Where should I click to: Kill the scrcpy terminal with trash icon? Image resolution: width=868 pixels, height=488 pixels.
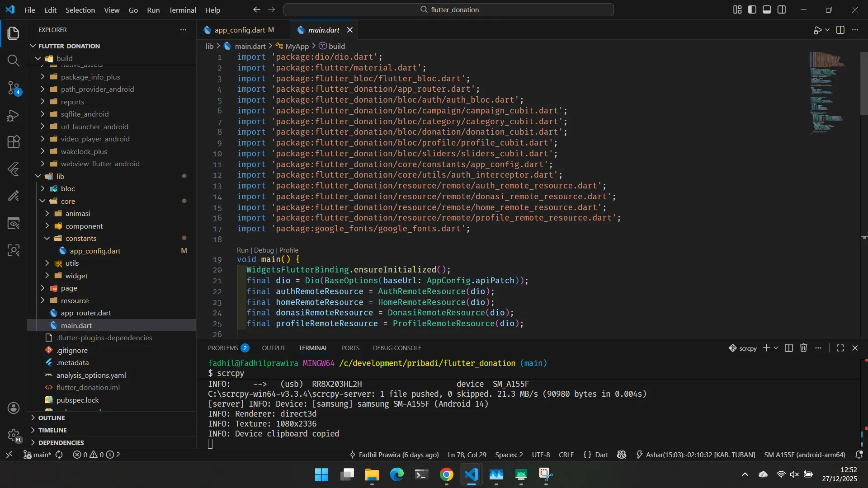pyautogui.click(x=803, y=348)
